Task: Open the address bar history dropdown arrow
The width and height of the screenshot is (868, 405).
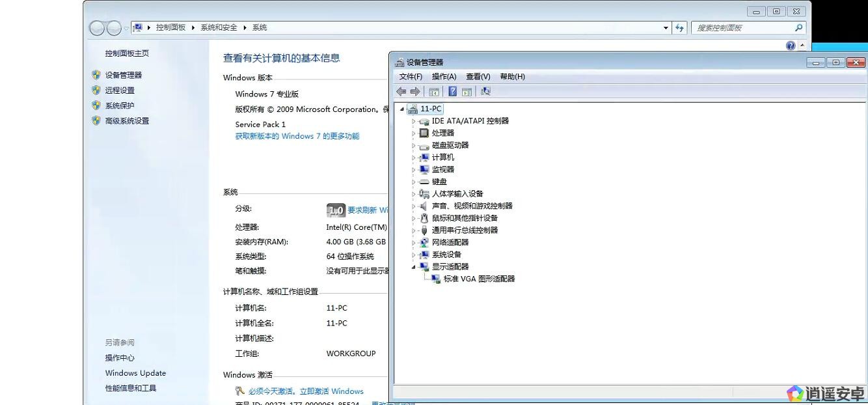Action: [666, 27]
